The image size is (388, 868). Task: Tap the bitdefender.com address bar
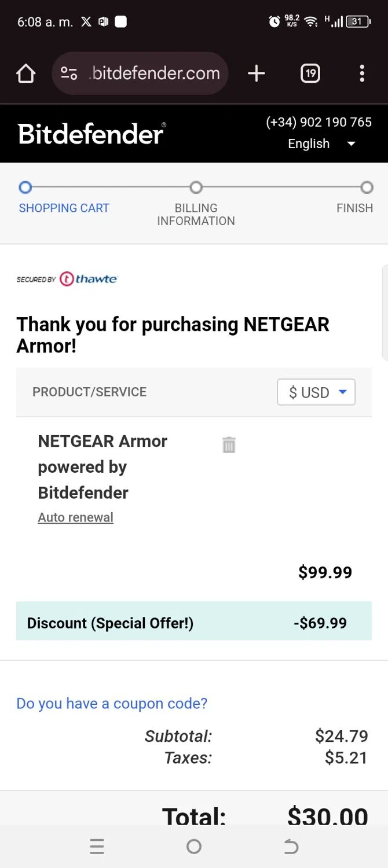click(156, 73)
